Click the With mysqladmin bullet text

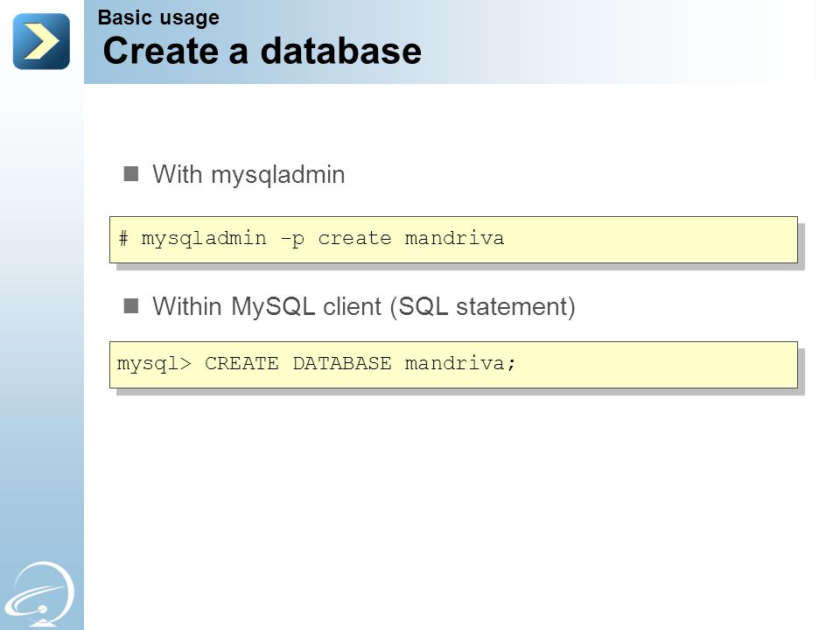pyautogui.click(x=248, y=175)
